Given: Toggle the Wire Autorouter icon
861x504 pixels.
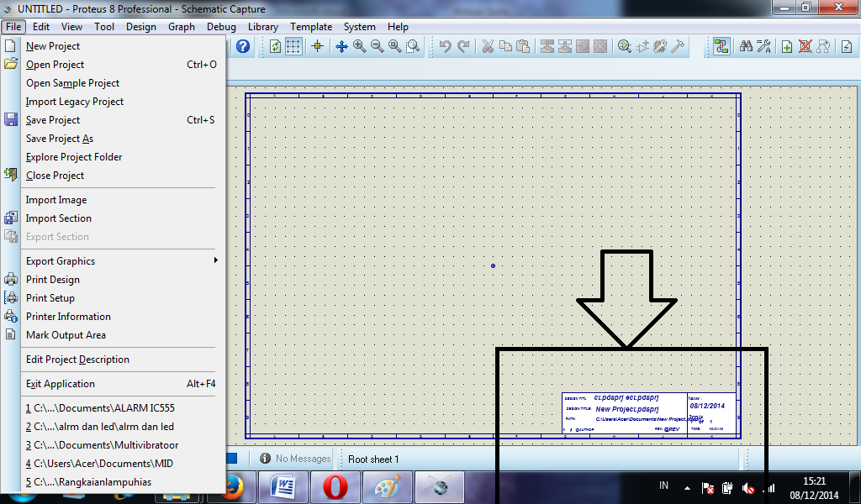Looking at the screenshot, I should pos(721,46).
